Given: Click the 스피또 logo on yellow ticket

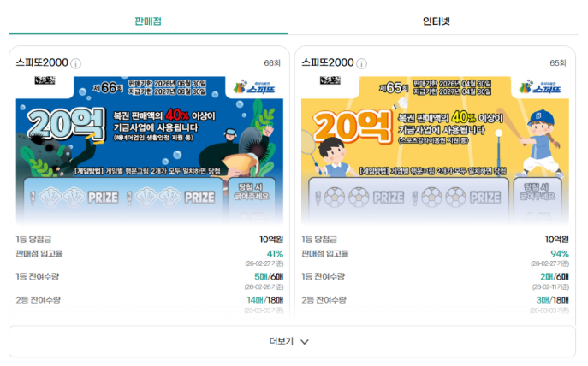Looking at the screenshot, I should [x=540, y=87].
